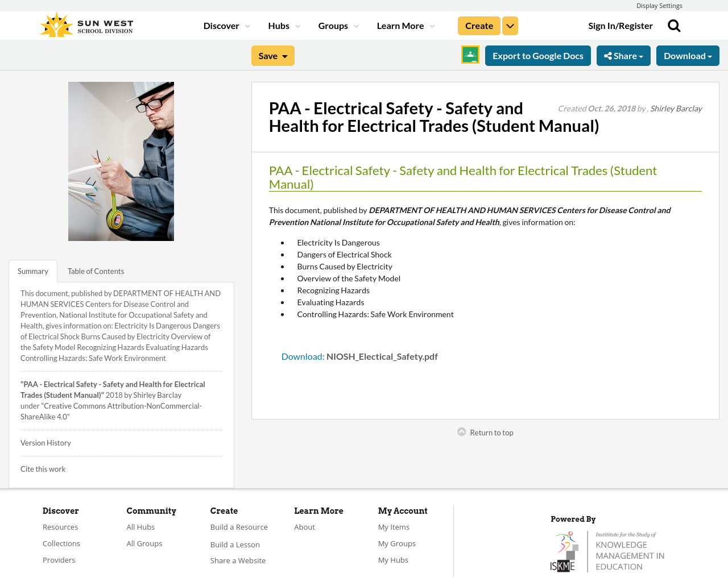View Shirley Barclay's author profile

tap(676, 107)
